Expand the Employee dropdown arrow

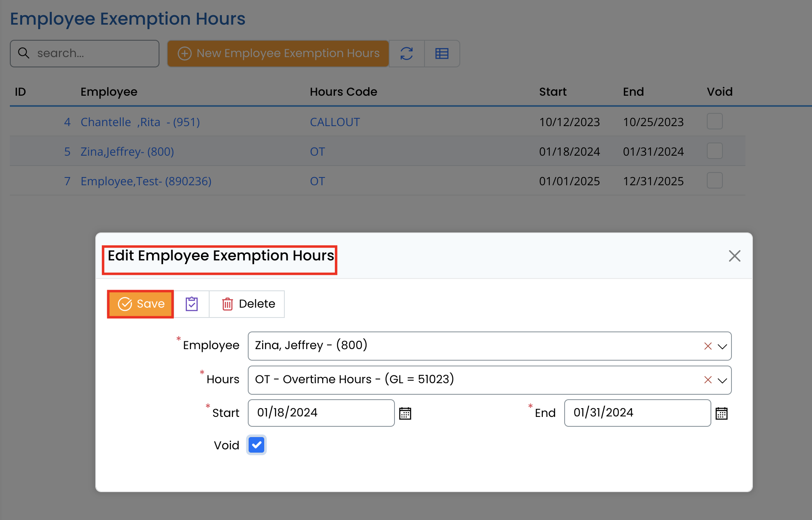click(722, 346)
